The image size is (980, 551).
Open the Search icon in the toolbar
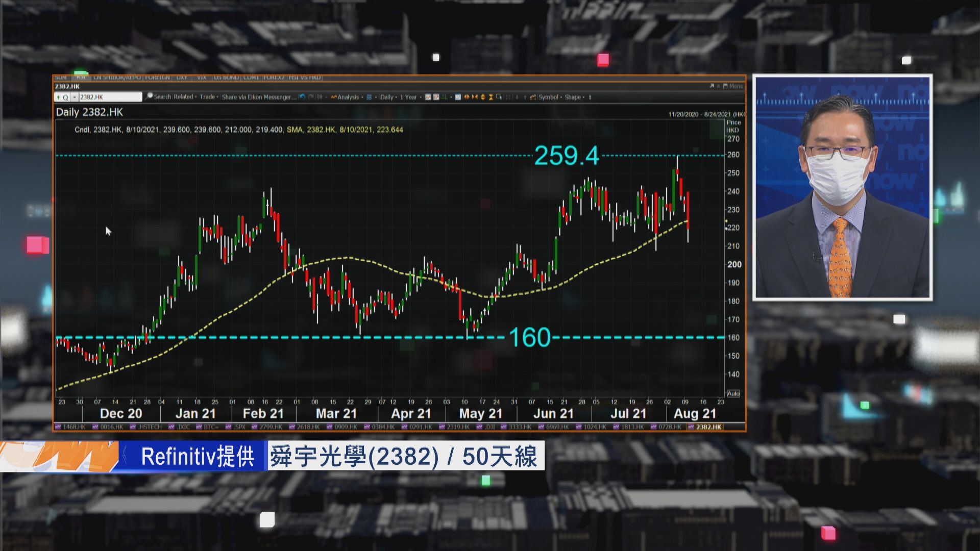[149, 96]
